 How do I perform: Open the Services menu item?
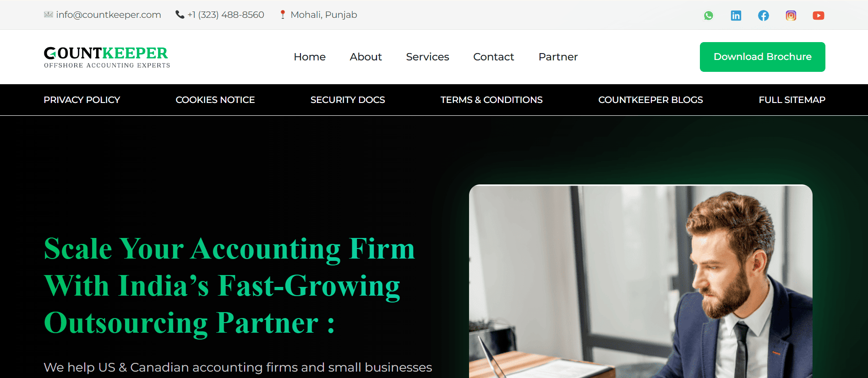[x=427, y=57]
